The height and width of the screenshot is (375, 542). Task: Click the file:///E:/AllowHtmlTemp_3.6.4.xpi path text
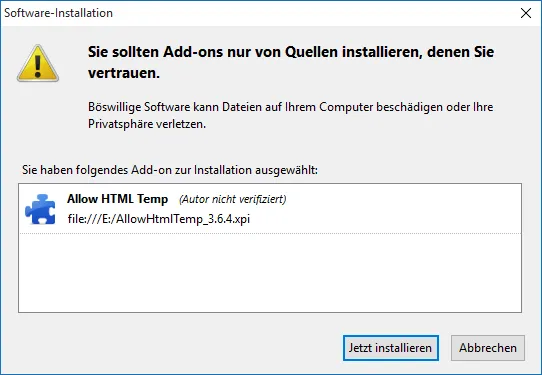click(x=159, y=219)
